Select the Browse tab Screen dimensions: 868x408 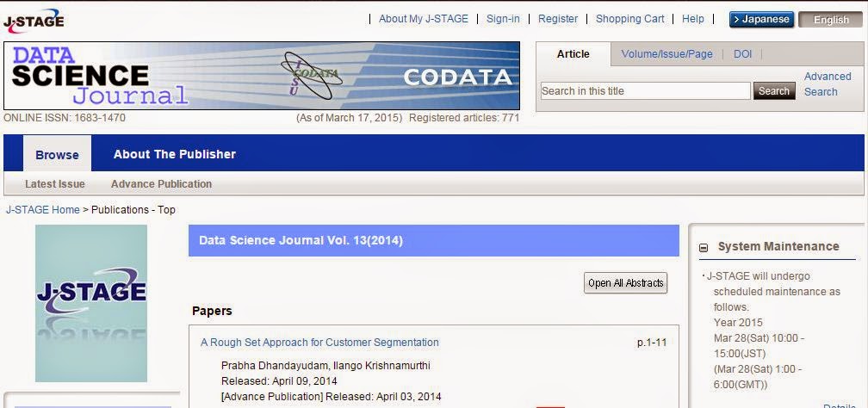(x=57, y=154)
